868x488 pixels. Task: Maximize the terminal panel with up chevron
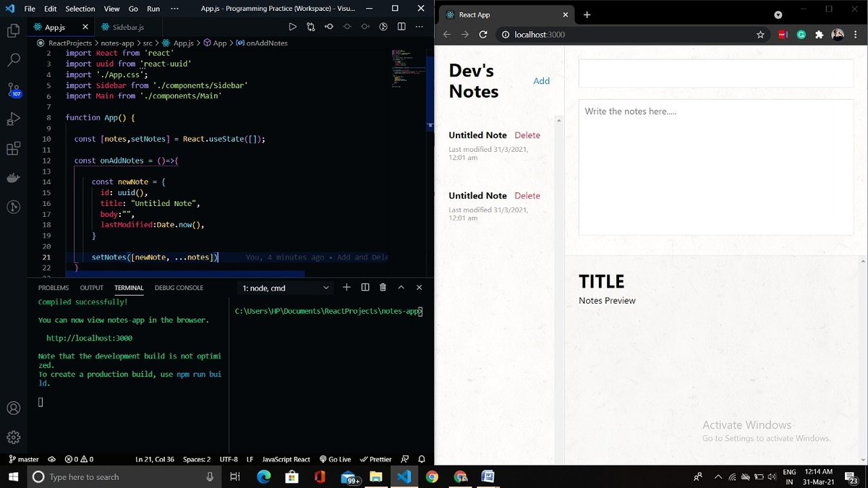401,288
